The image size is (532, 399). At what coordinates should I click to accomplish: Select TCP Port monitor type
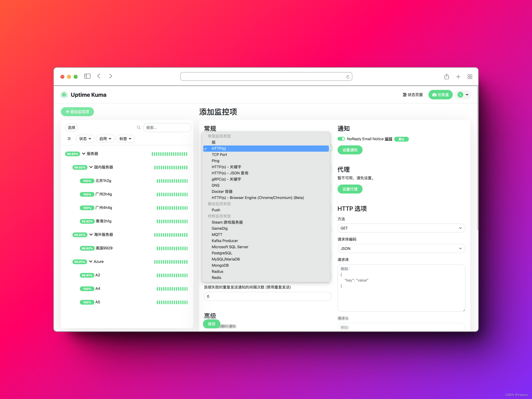coord(219,155)
